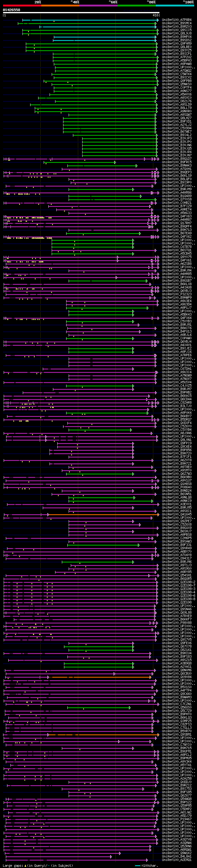Image resolution: width=197 pixels, height=868 pixels.
Task: Open hit UniRef100_B9MZ03
Action: 177,26
